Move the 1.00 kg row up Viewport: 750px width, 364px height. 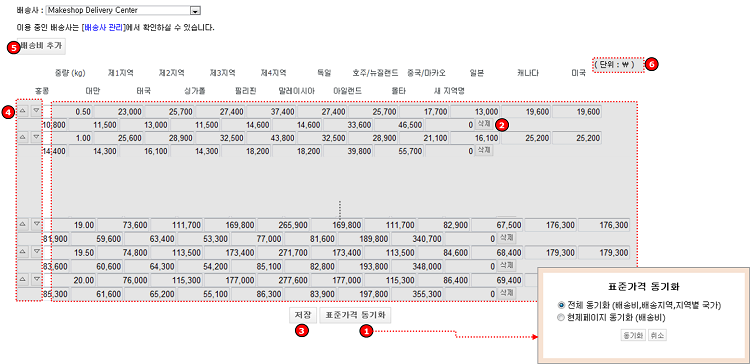click(x=22, y=137)
